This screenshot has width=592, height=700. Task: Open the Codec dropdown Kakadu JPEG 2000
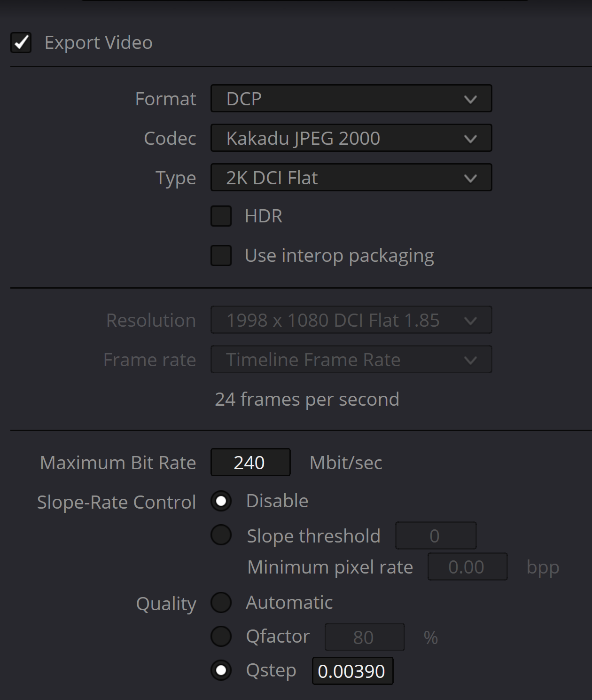pos(351,138)
